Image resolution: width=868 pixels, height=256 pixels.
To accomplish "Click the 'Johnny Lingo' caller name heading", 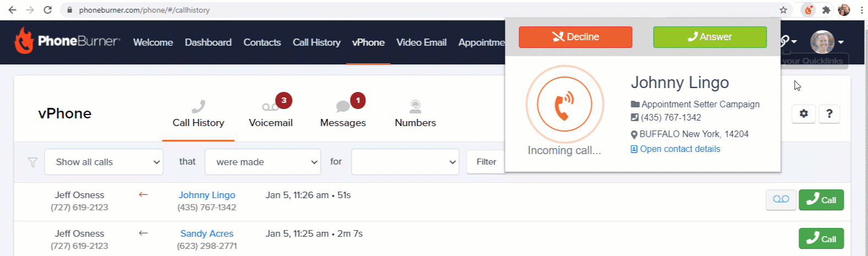I will click(x=680, y=83).
